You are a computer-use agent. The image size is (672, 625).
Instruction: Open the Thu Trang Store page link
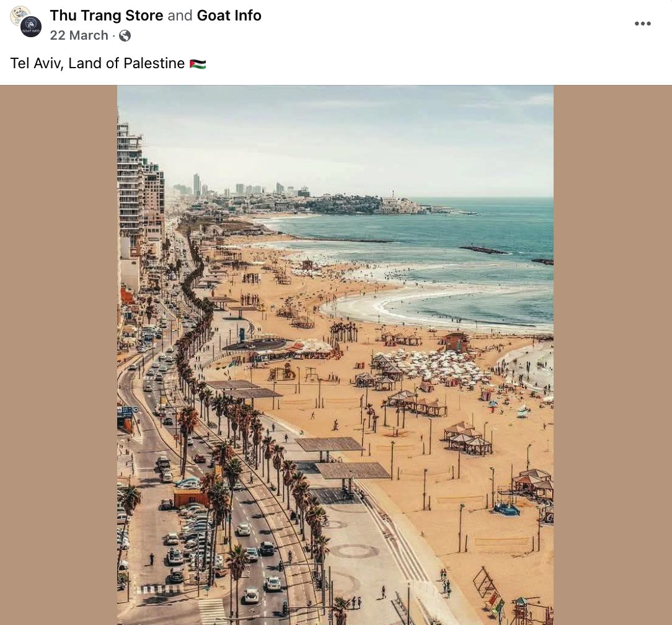pos(106,16)
